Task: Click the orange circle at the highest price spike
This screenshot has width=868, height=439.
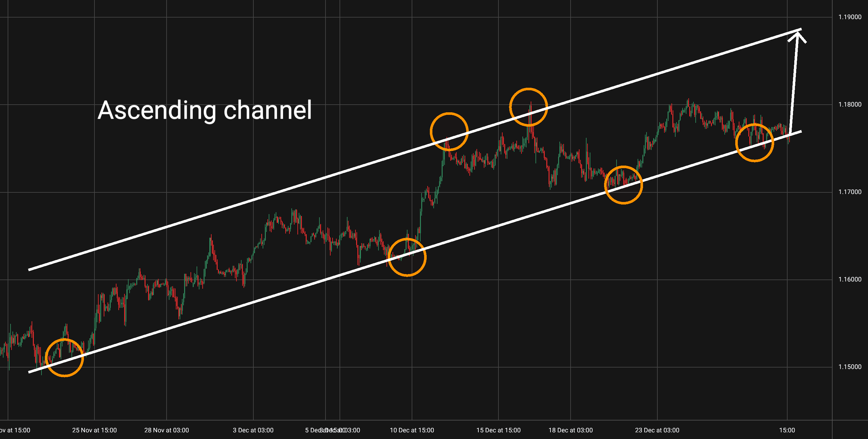Action: pyautogui.click(x=528, y=107)
